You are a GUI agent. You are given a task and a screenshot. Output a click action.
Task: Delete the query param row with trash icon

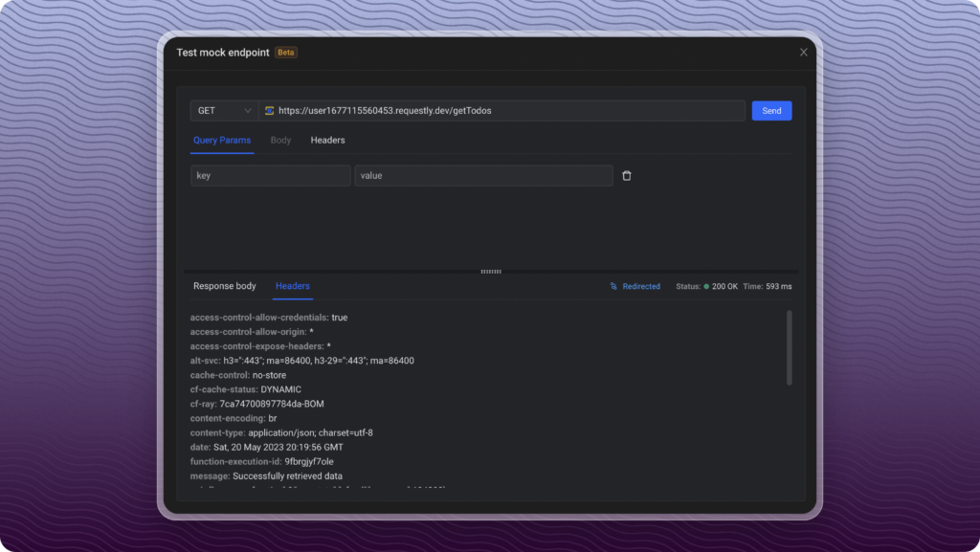626,175
